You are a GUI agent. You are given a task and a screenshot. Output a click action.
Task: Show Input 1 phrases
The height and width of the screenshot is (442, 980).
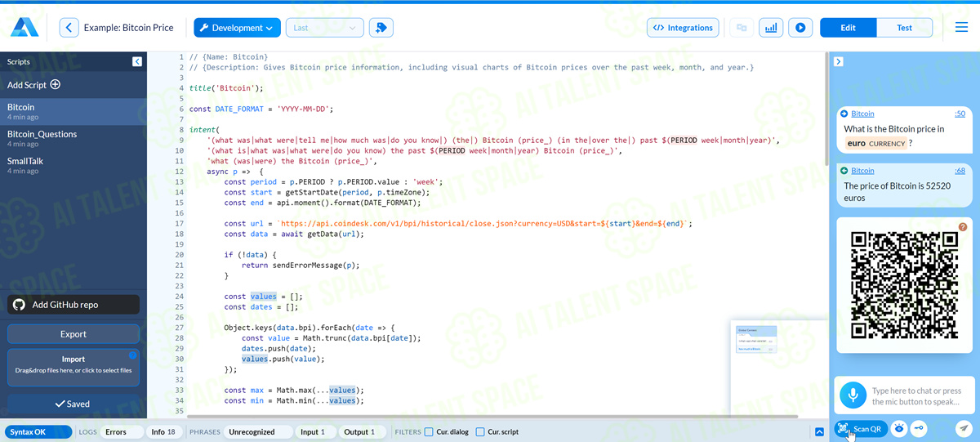(316, 432)
